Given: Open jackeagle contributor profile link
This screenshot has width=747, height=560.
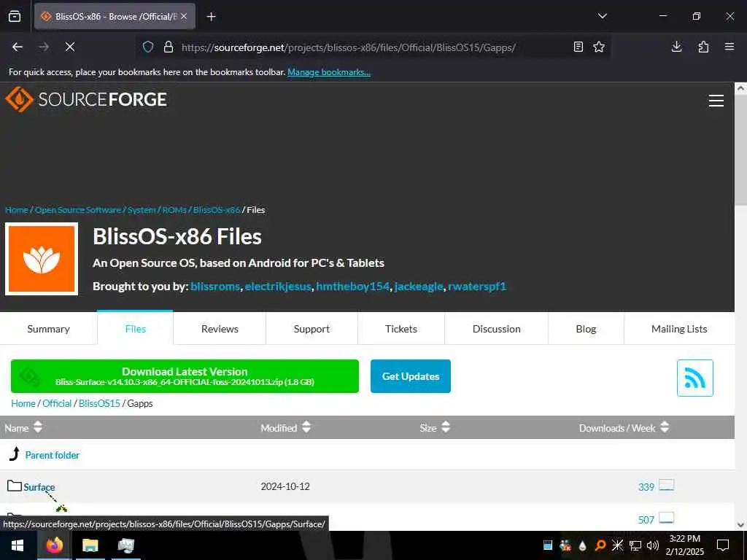Looking at the screenshot, I should pos(419,286).
